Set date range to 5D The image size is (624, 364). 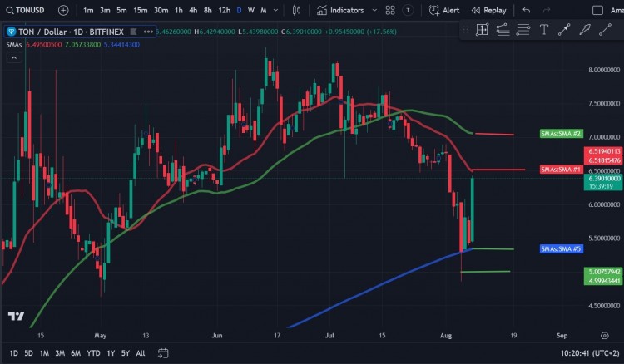pyautogui.click(x=28, y=353)
